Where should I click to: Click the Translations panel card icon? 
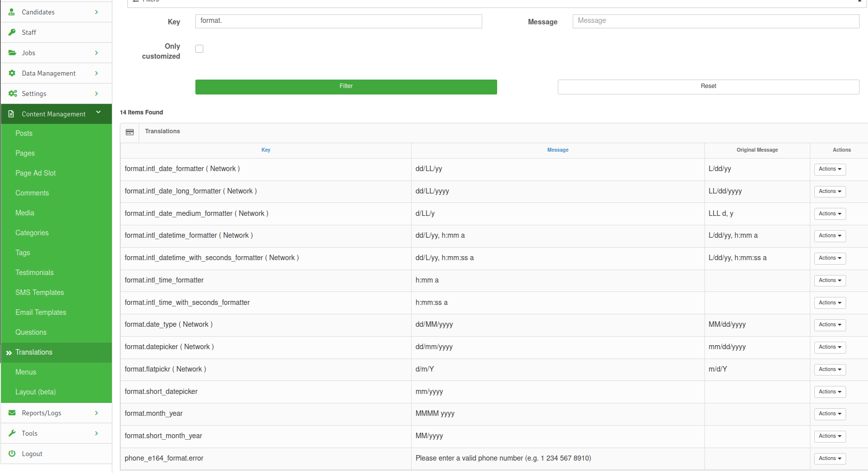[x=130, y=132]
